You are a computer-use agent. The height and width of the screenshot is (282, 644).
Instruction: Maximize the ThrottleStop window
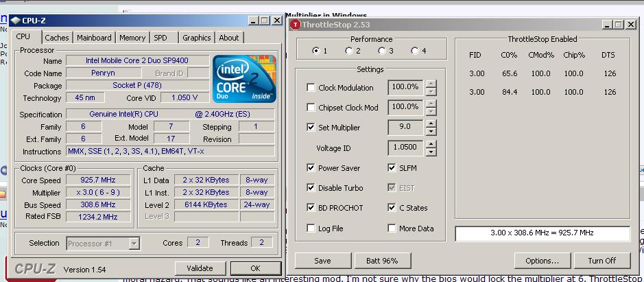tap(619, 25)
